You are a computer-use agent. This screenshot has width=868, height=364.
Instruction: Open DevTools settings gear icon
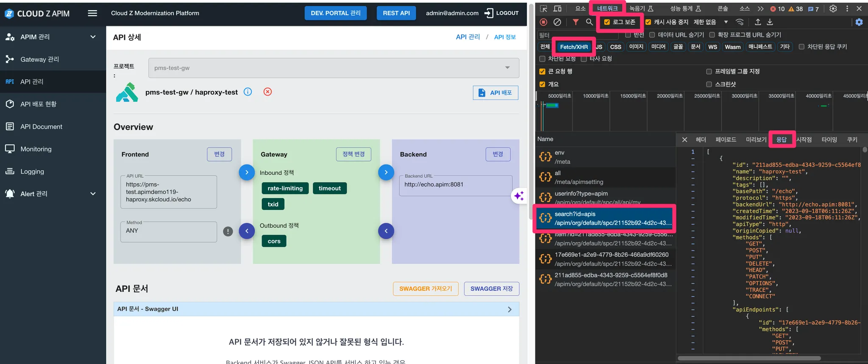pos(833,8)
